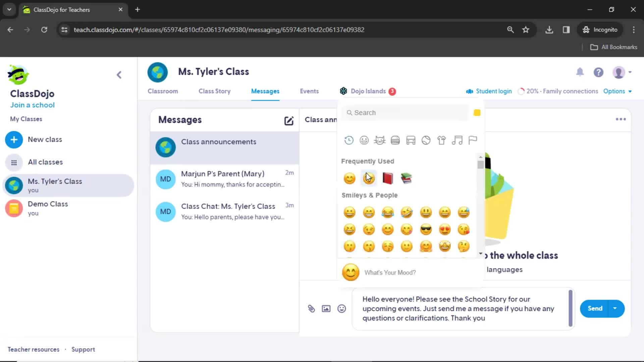The height and width of the screenshot is (362, 644).
Task: Send the class announcement message
Action: (595, 308)
